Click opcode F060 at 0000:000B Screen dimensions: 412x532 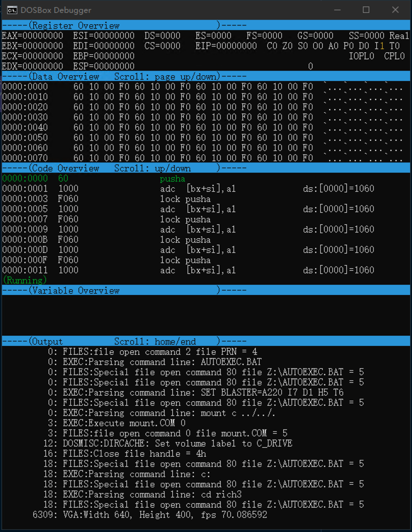[x=68, y=240]
